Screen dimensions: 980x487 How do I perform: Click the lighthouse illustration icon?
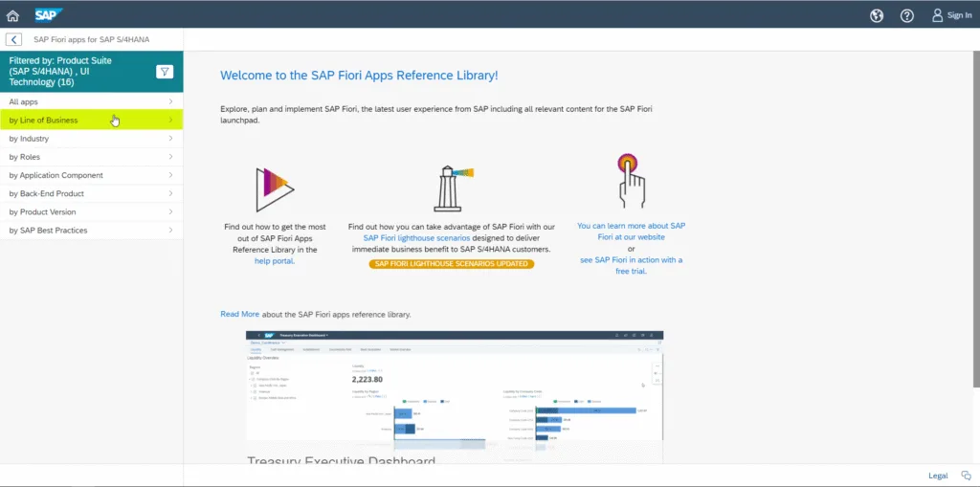[x=453, y=188]
